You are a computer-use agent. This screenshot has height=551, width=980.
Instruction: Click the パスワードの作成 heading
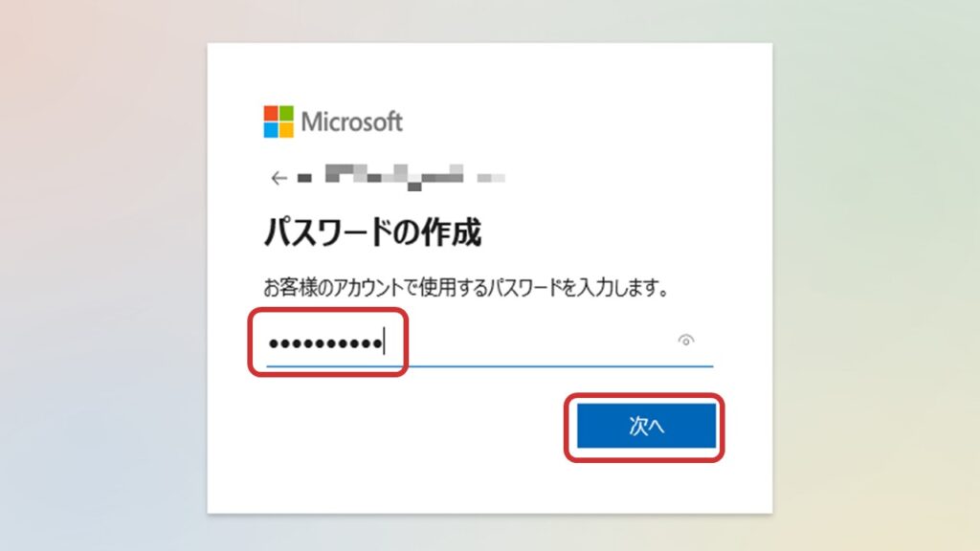372,232
